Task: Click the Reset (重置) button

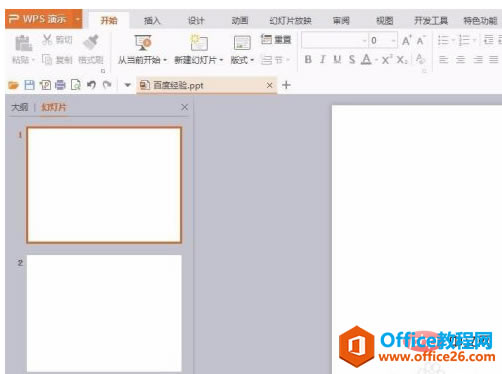Action: [x=276, y=40]
